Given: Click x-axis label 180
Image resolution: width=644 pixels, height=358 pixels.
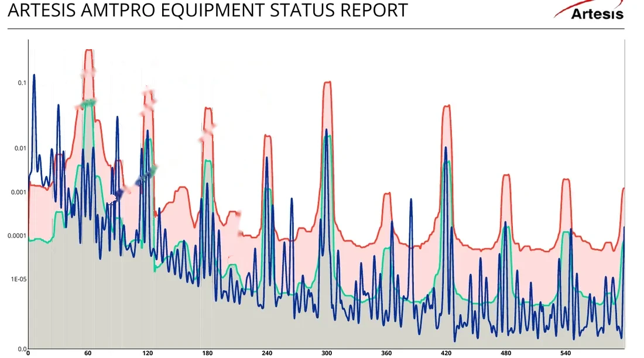Looking at the screenshot, I should tap(207, 353).
